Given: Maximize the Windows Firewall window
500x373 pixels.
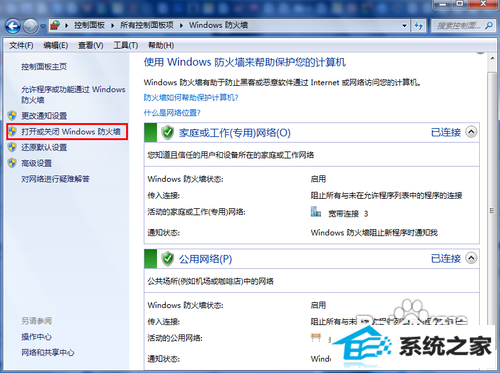Looking at the screenshot, I should click(x=460, y=4).
